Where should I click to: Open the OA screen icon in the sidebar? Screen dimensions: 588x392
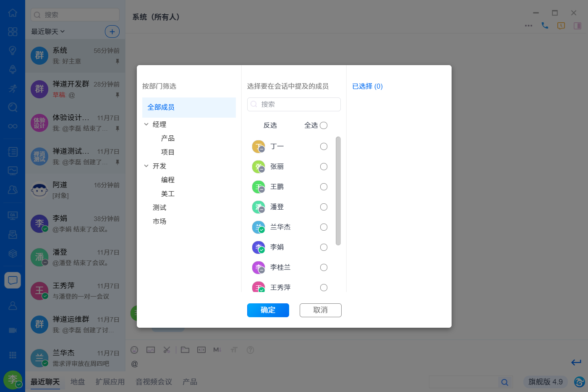tap(13, 216)
